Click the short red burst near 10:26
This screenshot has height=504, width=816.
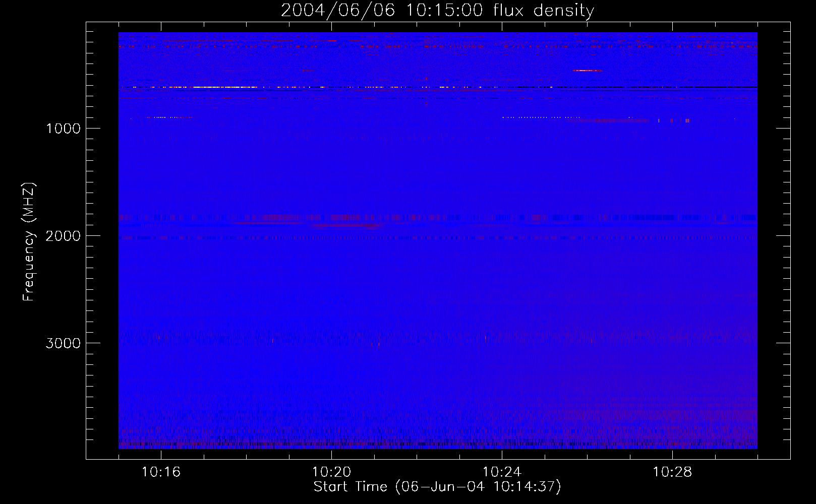click(588, 71)
